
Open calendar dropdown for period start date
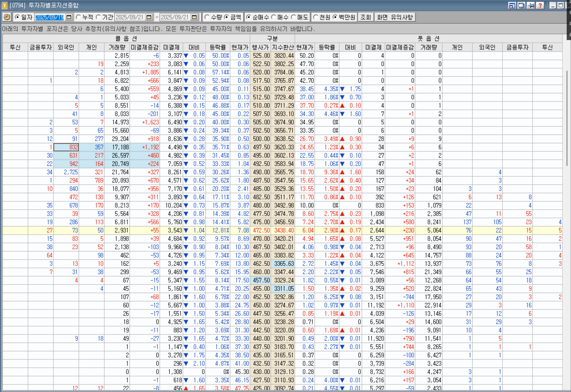[149, 17]
